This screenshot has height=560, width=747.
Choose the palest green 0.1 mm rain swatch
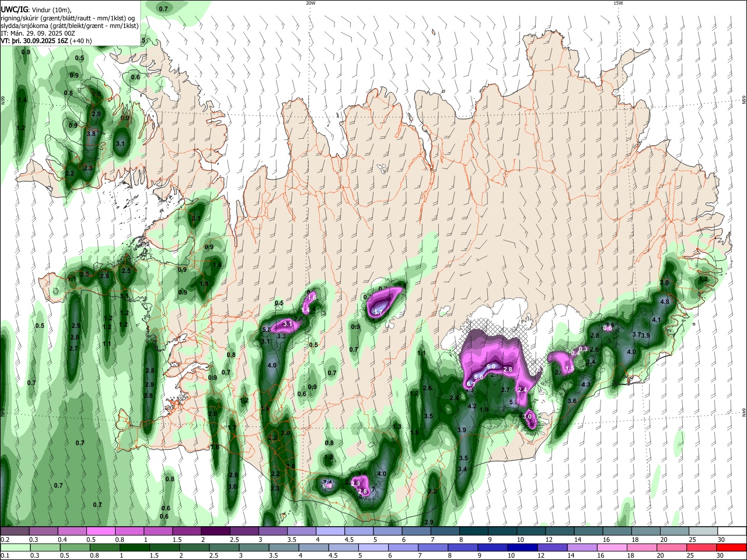15,547
